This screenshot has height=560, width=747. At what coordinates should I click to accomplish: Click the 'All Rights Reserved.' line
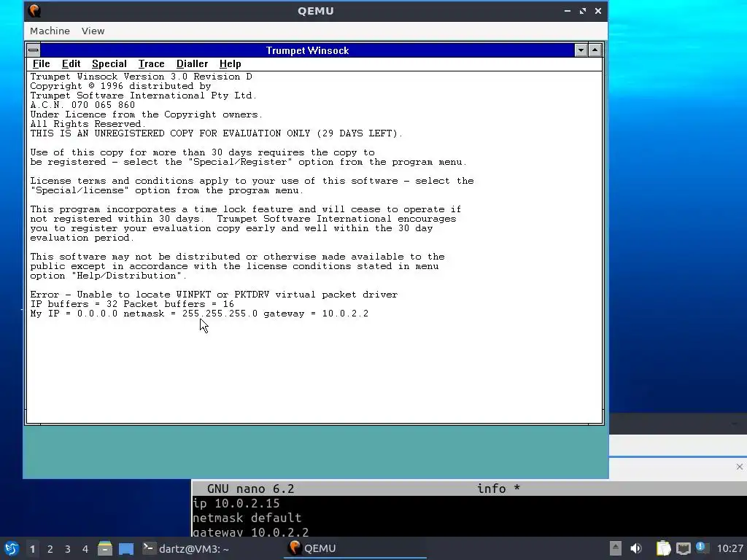coord(88,124)
